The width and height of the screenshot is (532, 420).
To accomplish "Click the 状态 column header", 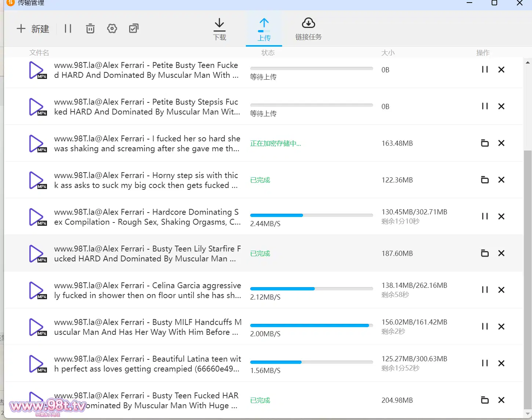I will (x=268, y=52).
